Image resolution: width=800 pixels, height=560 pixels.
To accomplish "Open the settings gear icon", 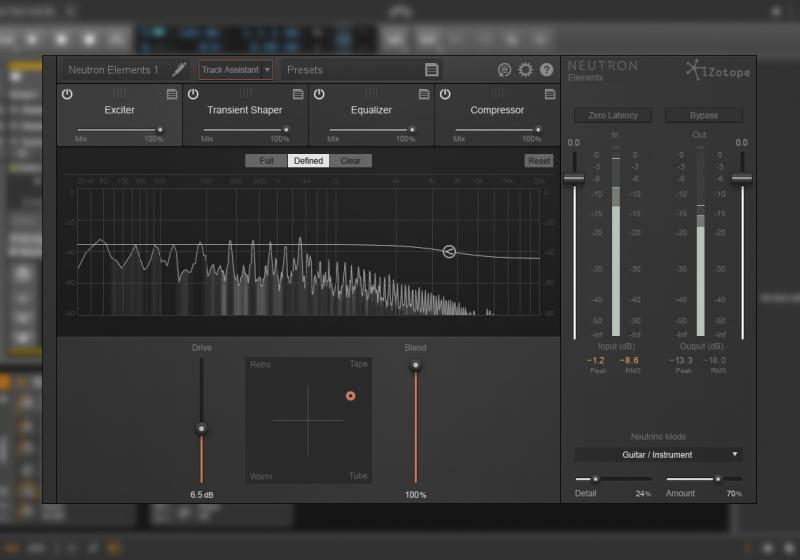I will click(x=526, y=70).
